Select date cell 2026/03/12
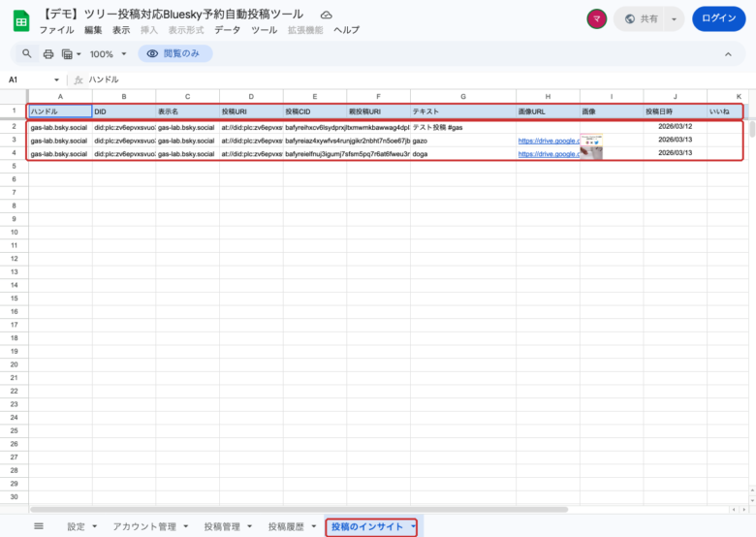756x537 pixels. pyautogui.click(x=675, y=127)
